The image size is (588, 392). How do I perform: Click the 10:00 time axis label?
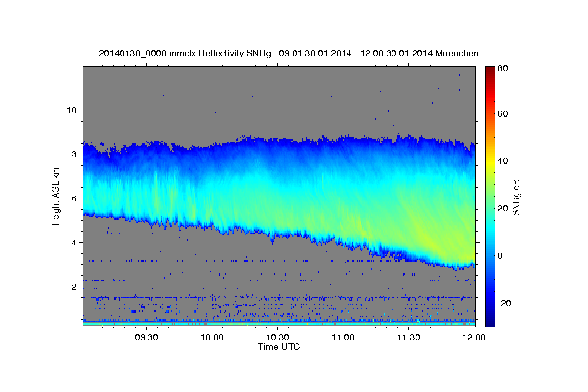pyautogui.click(x=212, y=337)
